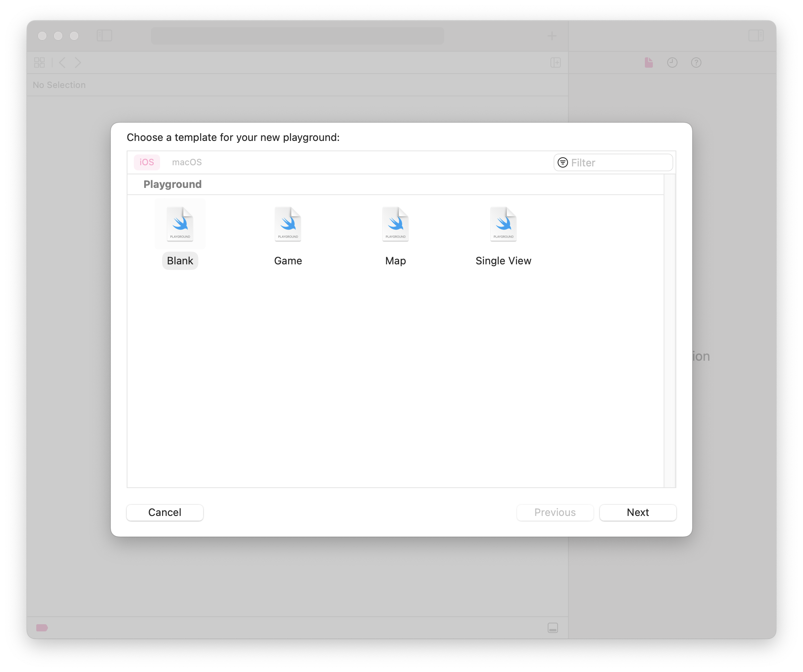Click the related items grid icon
Image resolution: width=803 pixels, height=672 pixels.
coord(39,63)
